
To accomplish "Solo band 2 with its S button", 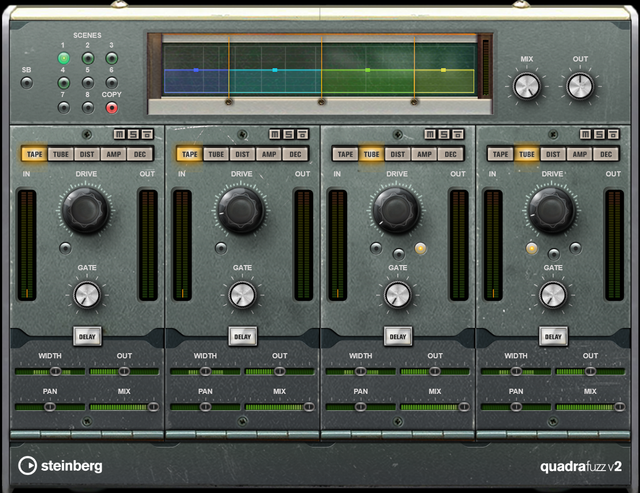I will point(289,134).
